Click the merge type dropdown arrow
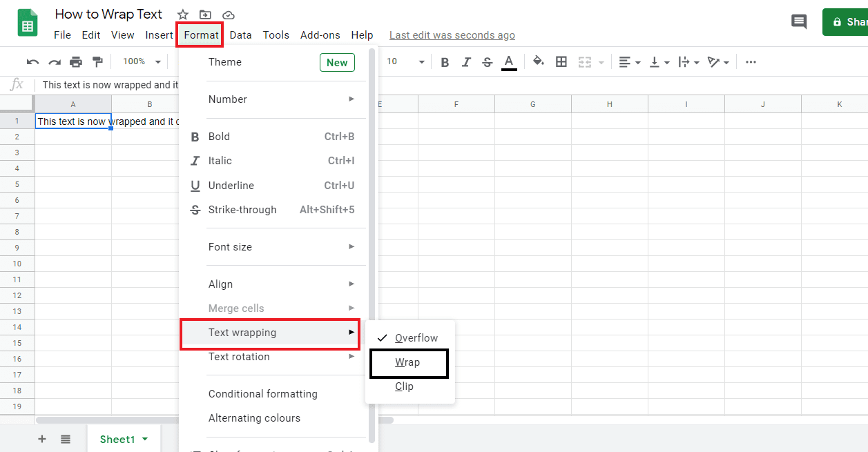Image resolution: width=868 pixels, height=452 pixels. click(601, 63)
